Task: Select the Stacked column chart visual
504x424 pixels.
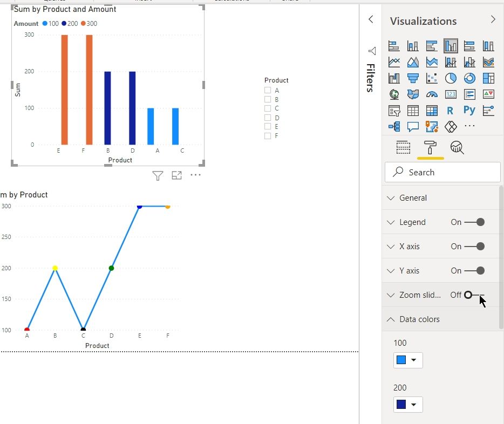Action: coord(413,46)
